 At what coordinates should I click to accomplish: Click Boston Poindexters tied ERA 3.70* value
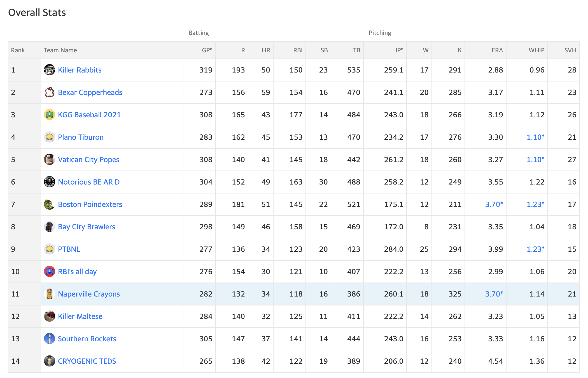[x=494, y=204]
